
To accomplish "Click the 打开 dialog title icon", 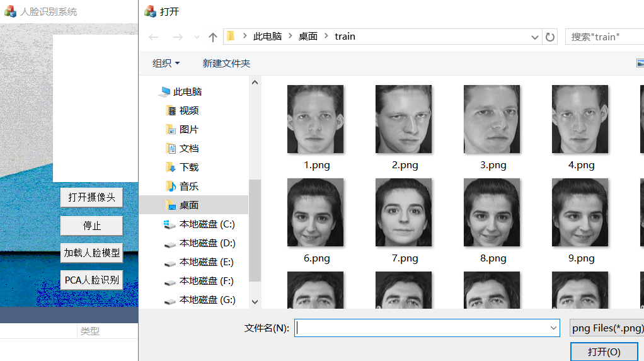I will coord(151,11).
